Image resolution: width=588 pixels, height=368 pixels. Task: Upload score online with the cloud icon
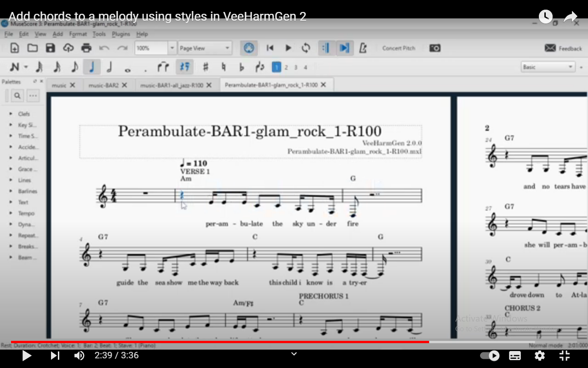[68, 48]
